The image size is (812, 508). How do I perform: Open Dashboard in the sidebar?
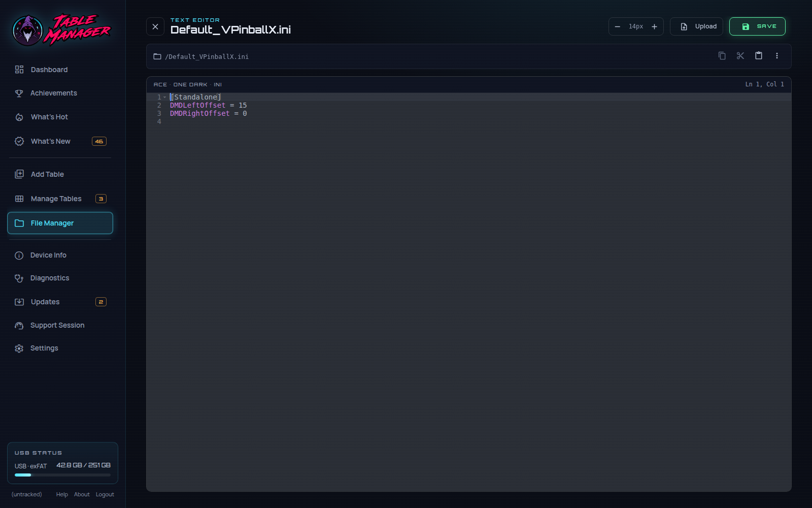[x=60, y=70]
